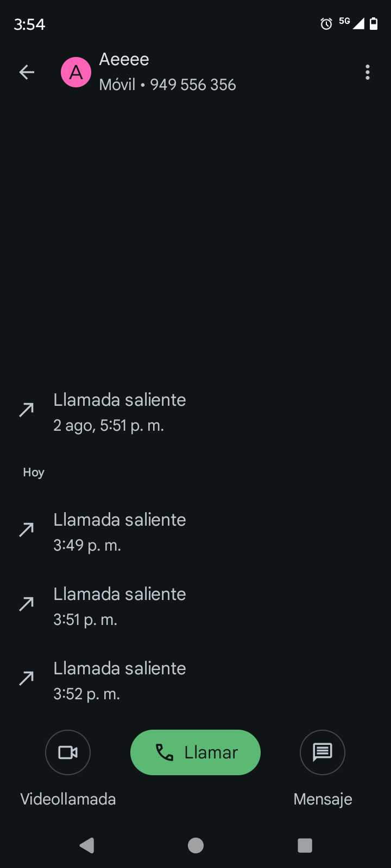This screenshot has height=868, width=391.
Task: Tap the pink Aeeee contact avatar
Action: [76, 72]
